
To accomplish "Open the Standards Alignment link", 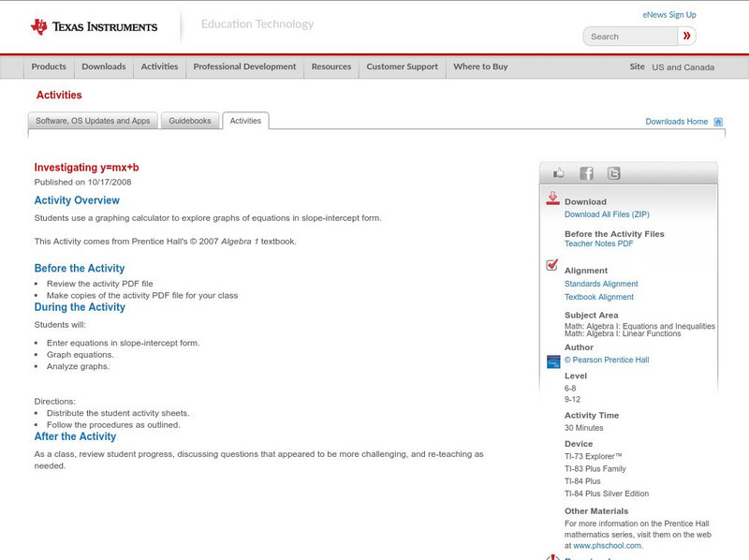I will tap(601, 284).
